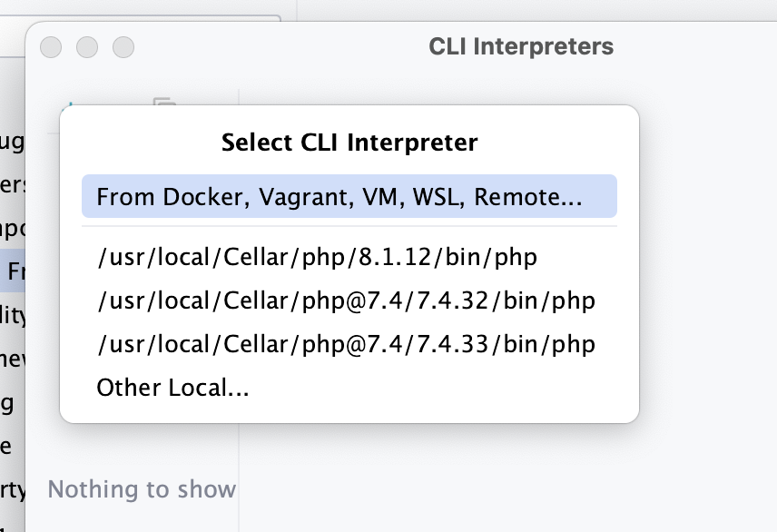Open the settings sidebar entry showing 'ne'
777x532 pixels.
tap(13, 359)
